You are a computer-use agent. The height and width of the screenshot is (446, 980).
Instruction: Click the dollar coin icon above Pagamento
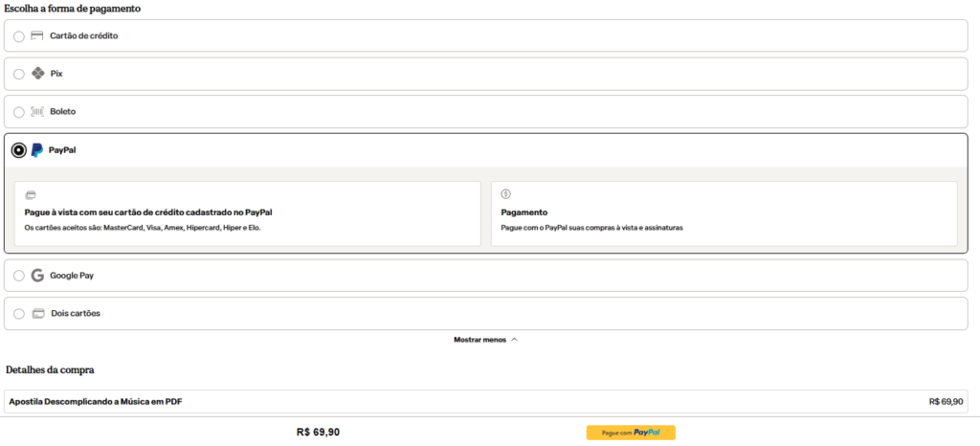(506, 194)
